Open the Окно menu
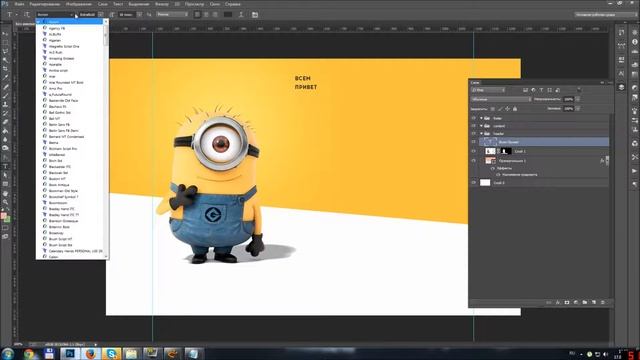Screen dimensions: 640x360 215,4
